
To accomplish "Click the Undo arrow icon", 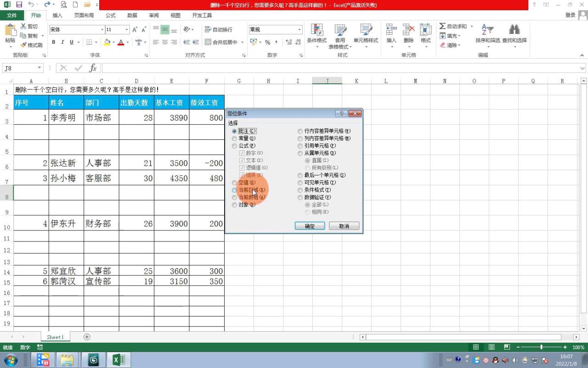I will point(31,5).
